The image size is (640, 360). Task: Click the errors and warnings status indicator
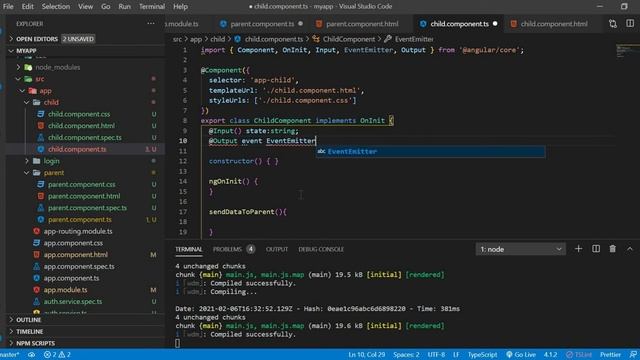pos(58,355)
